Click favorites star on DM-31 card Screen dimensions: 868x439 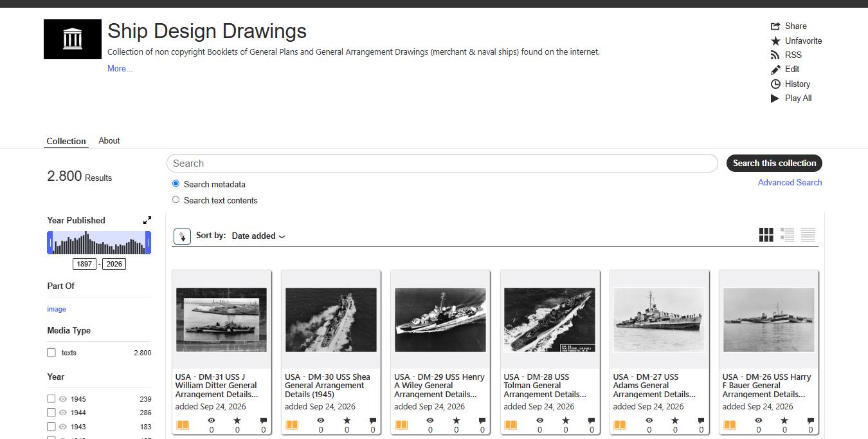237,420
